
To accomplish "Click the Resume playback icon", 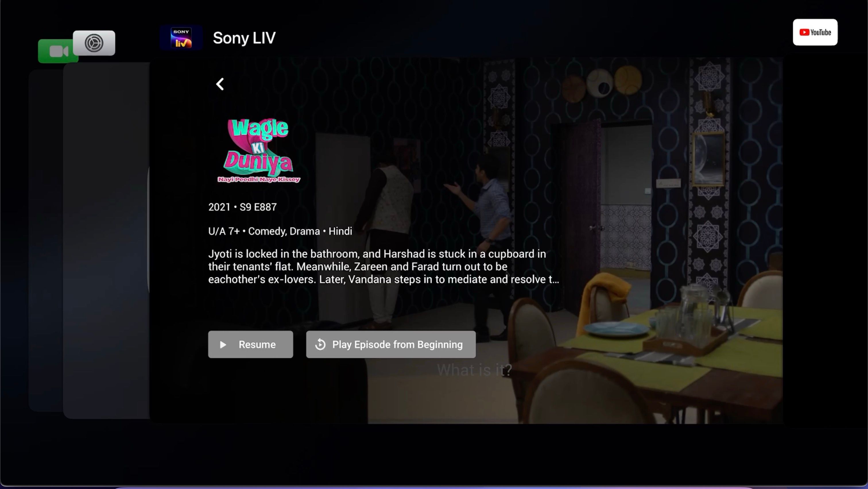I will click(x=224, y=344).
